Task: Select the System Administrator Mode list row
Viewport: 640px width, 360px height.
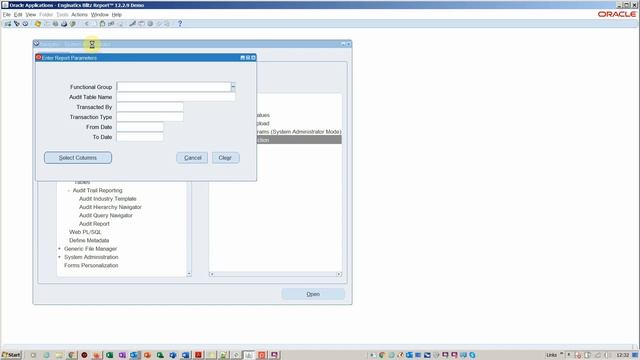Action: [x=299, y=132]
